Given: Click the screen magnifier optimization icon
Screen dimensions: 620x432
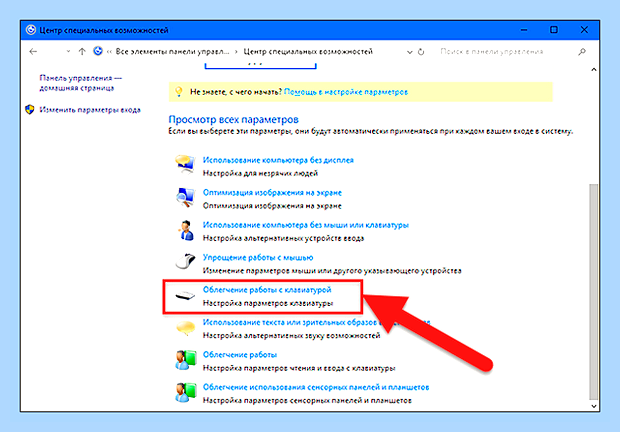Looking at the screenshot, I should tap(185, 197).
